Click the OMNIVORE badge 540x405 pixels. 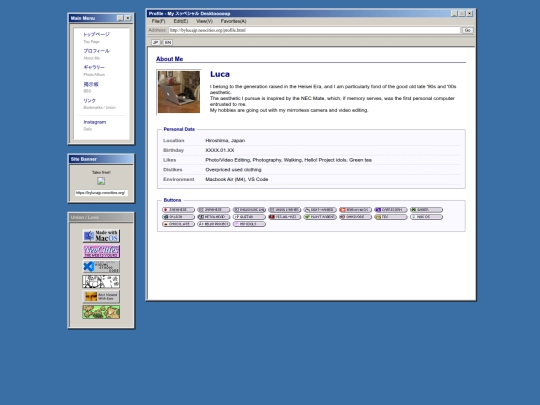coord(355,217)
